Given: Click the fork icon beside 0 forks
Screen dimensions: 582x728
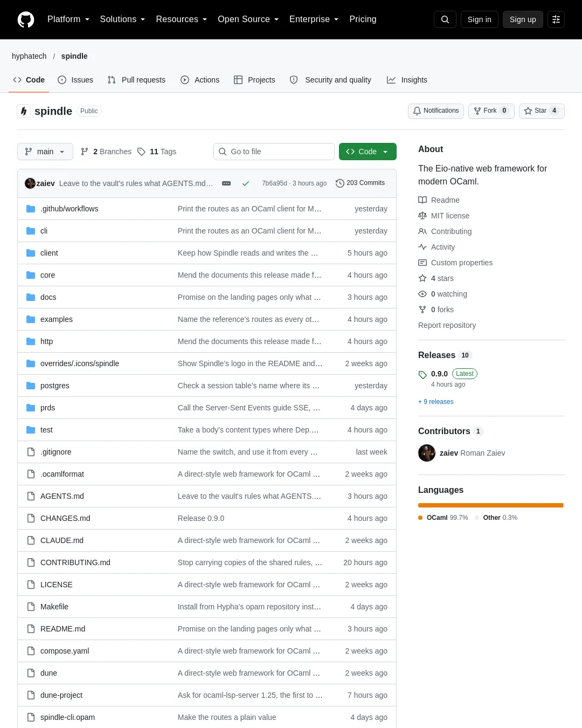Looking at the screenshot, I should [422, 310].
